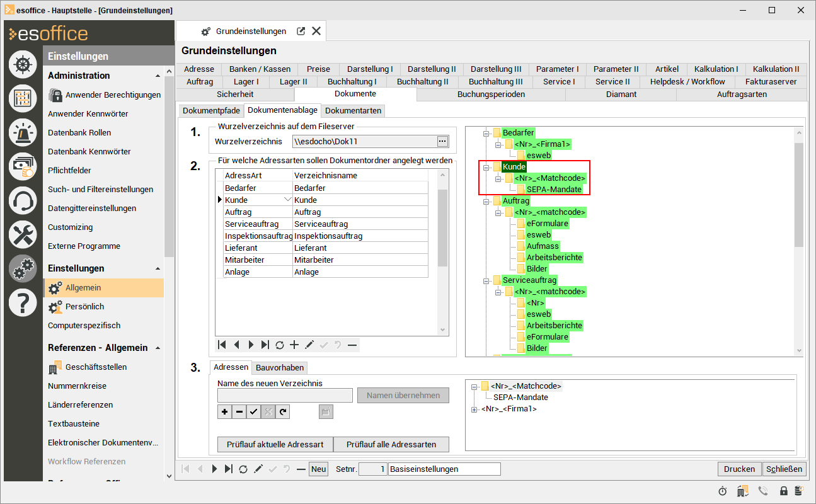
Task: Click the lock icon in the status bar
Action: [x=784, y=491]
